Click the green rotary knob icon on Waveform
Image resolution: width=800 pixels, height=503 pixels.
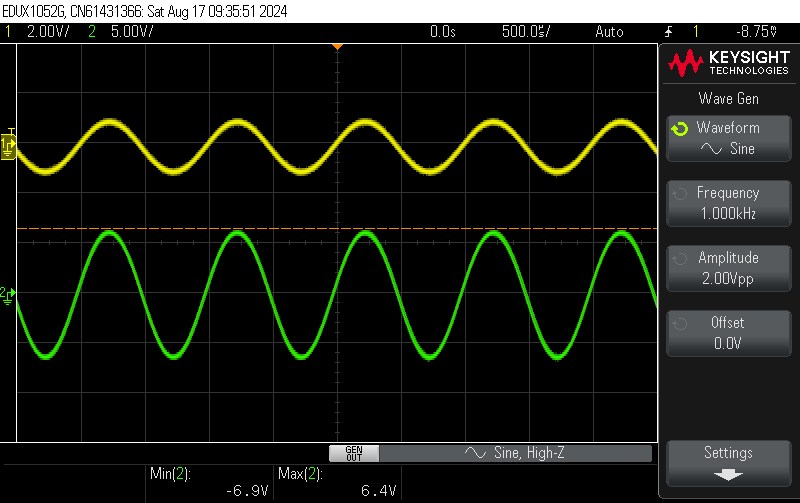click(x=679, y=129)
